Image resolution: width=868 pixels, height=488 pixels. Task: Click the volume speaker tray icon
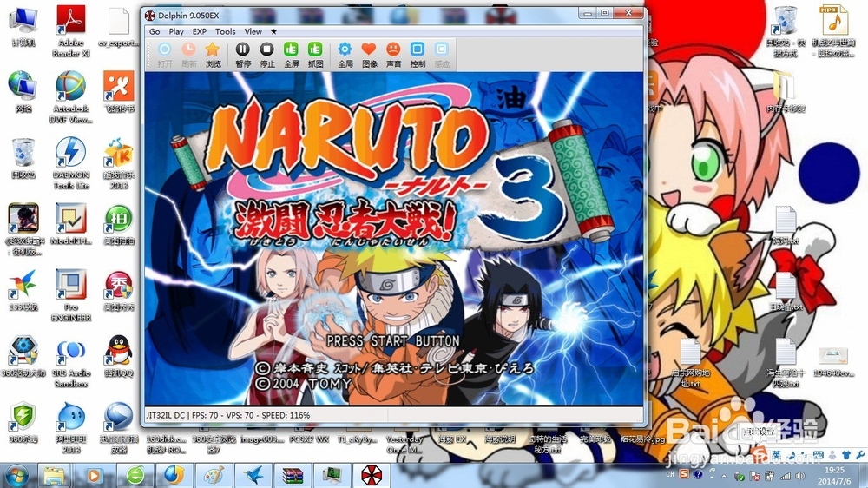pyautogui.click(x=800, y=476)
